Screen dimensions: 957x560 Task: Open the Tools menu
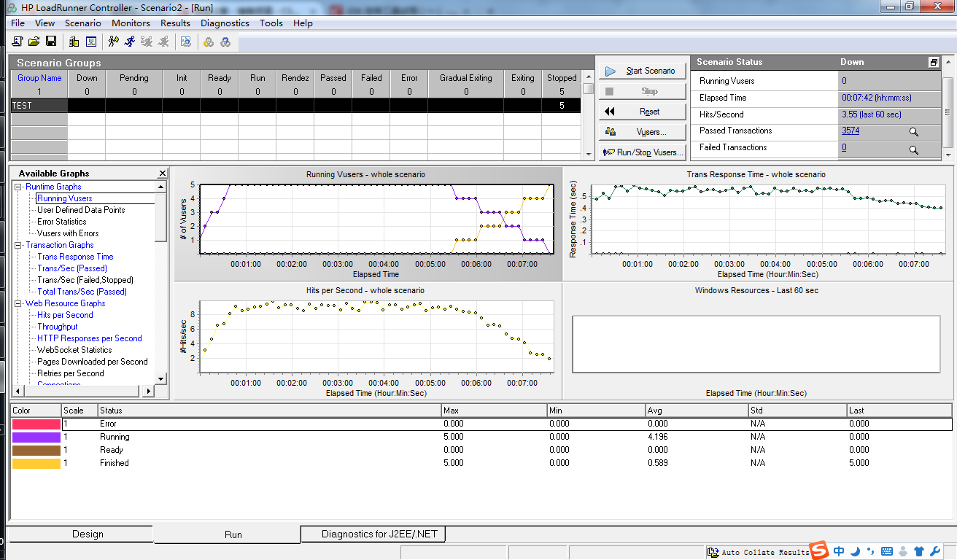pyautogui.click(x=271, y=23)
